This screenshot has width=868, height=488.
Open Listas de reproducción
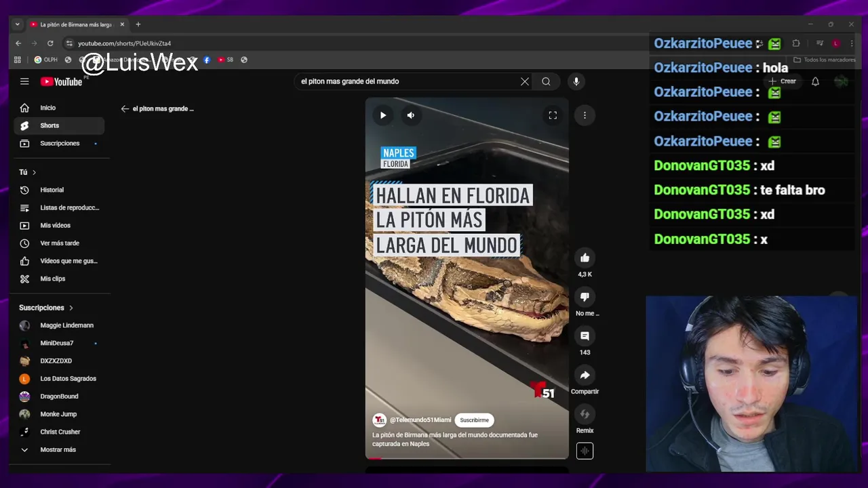point(59,207)
